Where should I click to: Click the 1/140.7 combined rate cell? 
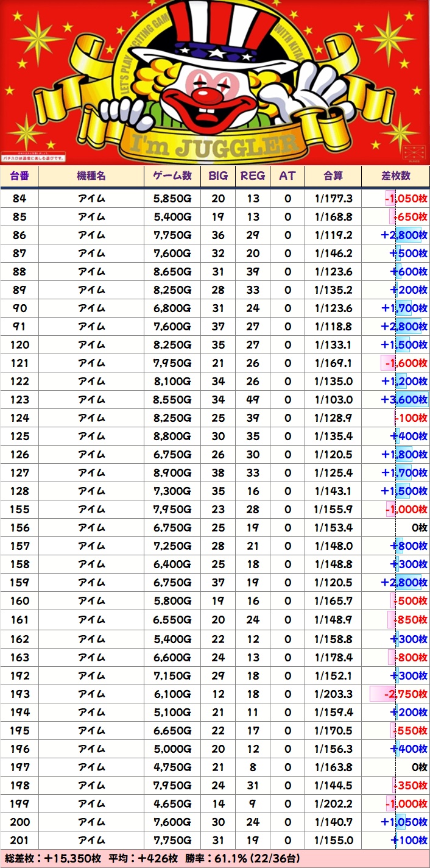[333, 822]
